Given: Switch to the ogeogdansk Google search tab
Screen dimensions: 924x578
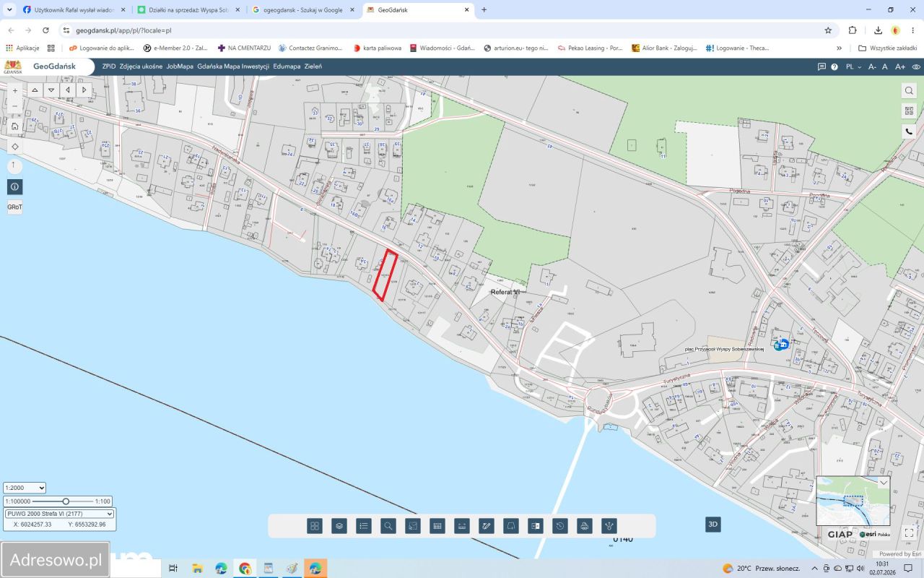Looking at the screenshot, I should 303,10.
